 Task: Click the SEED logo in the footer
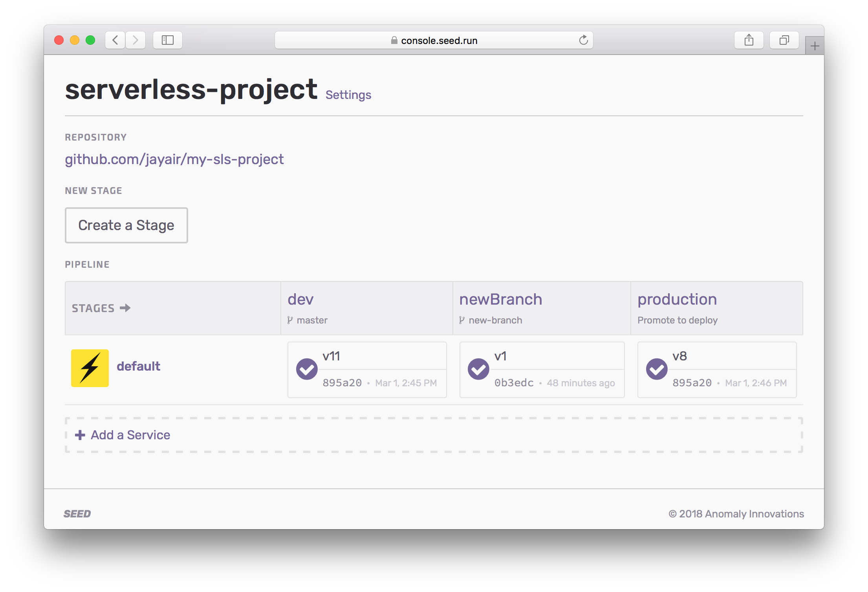pyautogui.click(x=77, y=514)
